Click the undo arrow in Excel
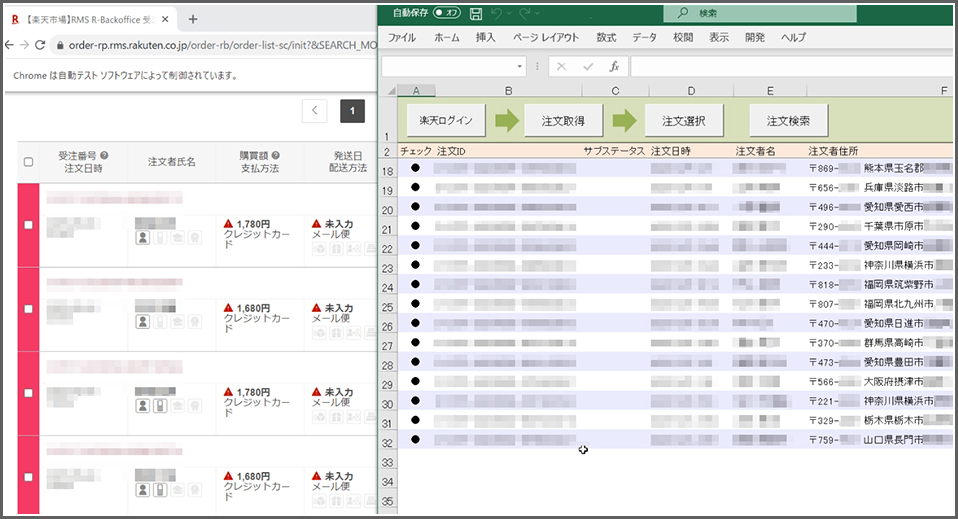958x519 pixels. click(498, 13)
